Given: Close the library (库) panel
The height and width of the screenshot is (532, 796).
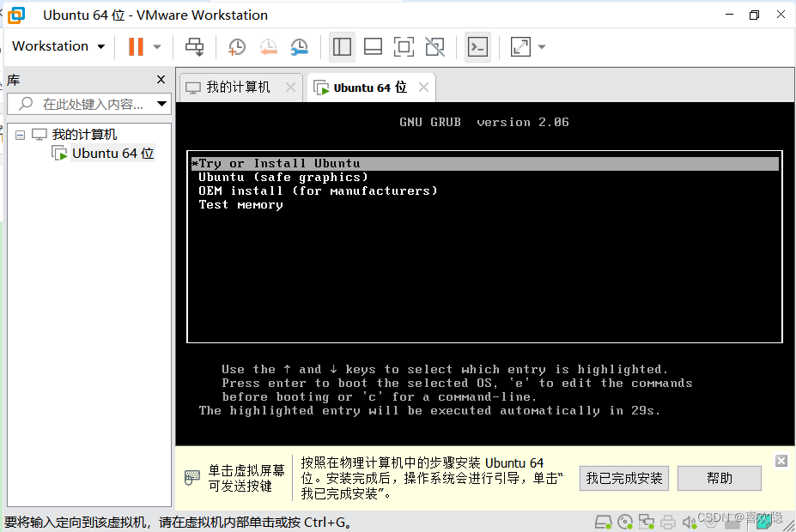Looking at the screenshot, I should (161, 80).
